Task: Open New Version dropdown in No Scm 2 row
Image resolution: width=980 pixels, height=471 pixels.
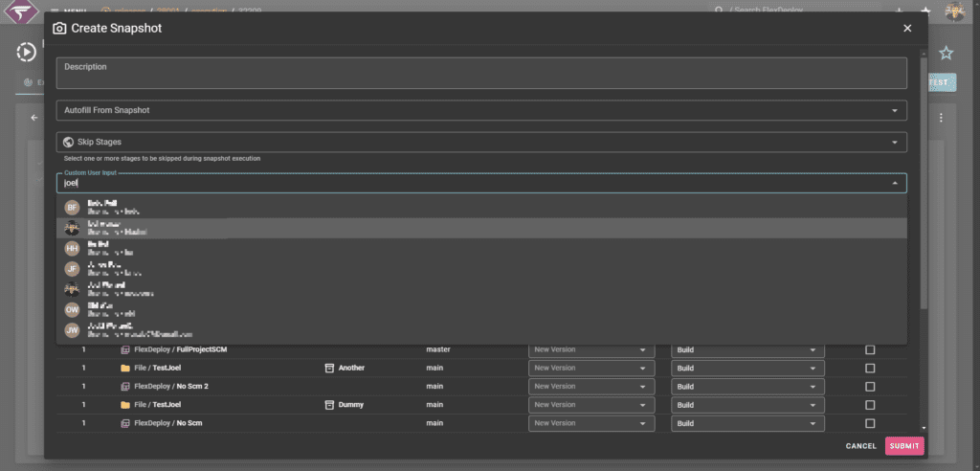Action: (591, 387)
